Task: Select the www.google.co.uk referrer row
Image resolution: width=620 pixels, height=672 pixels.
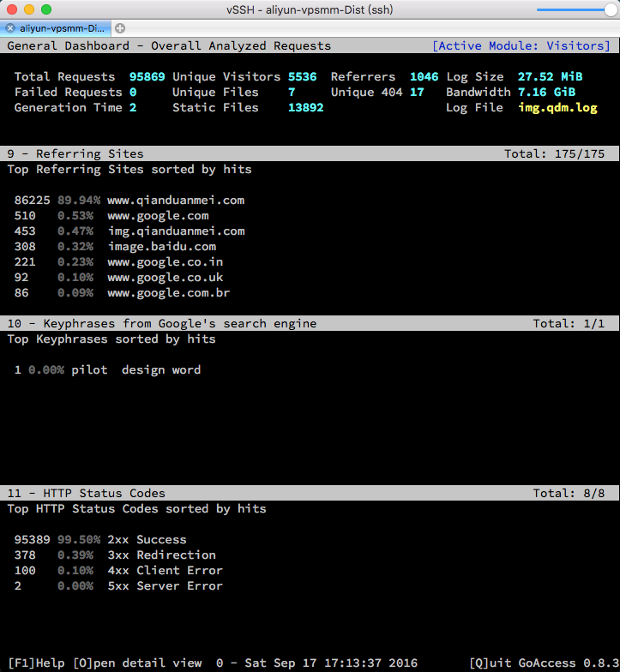Action: (165, 278)
